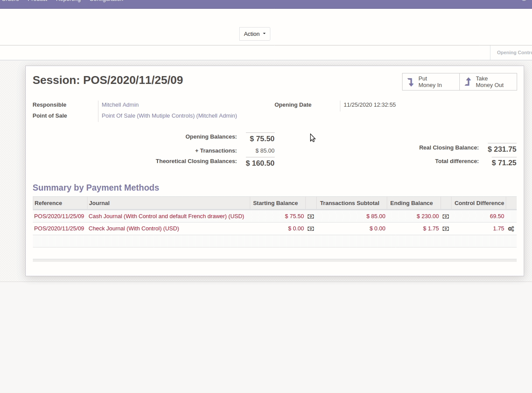Click the $ 85.00 Transactions total under Opening Balances
Screen dimensions: 532x393
pos(265,151)
